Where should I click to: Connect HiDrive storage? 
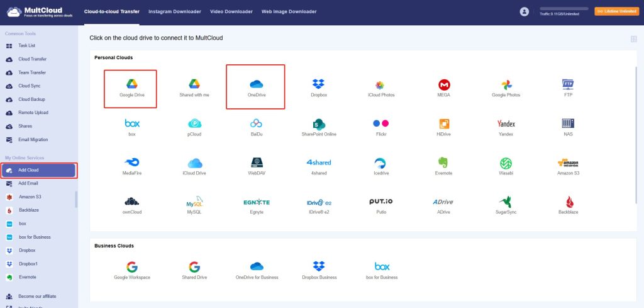click(444, 128)
